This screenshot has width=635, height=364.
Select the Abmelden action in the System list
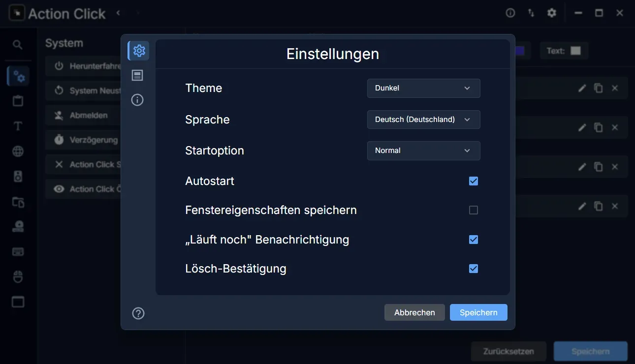click(x=83, y=115)
